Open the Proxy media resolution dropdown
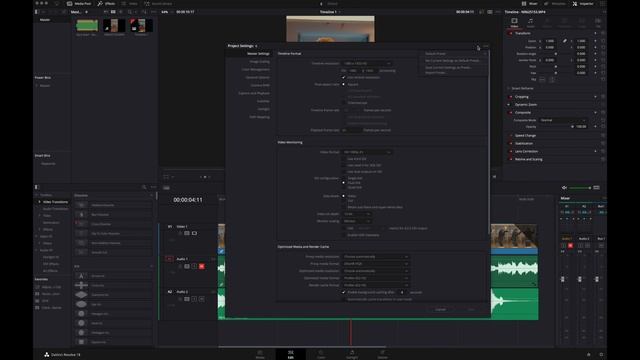Image resolution: width=640 pixels, height=360 pixels. (376, 257)
